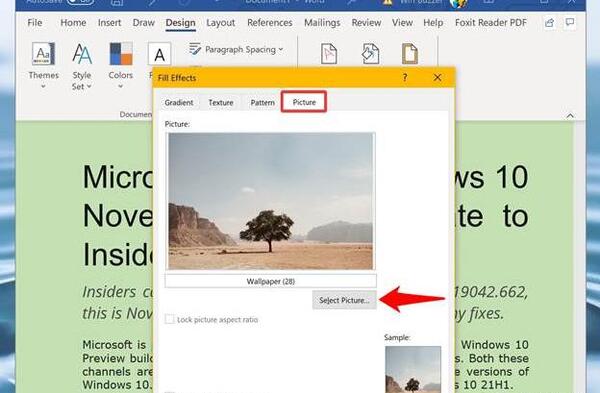
Task: Click the Wallpaper (28) name field
Action: pos(271,281)
